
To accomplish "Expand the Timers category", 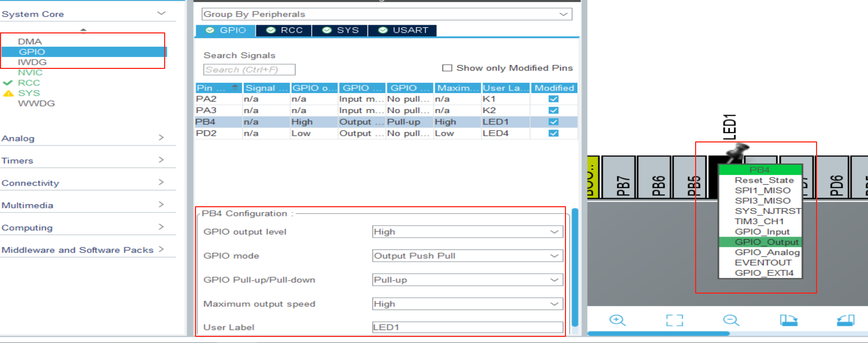I will [82, 160].
